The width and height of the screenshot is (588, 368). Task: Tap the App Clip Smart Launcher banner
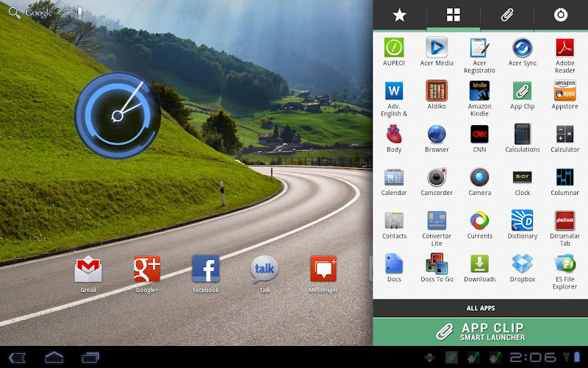click(481, 332)
